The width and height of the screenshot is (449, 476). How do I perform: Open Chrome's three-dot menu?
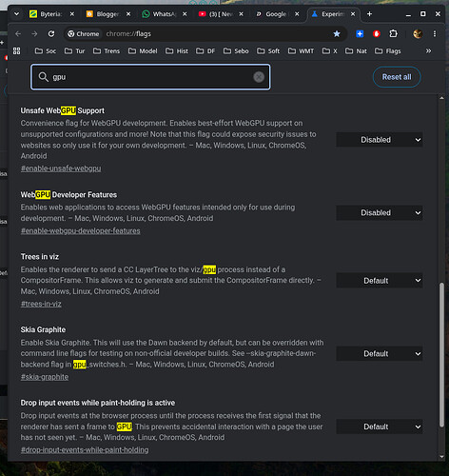tap(435, 33)
